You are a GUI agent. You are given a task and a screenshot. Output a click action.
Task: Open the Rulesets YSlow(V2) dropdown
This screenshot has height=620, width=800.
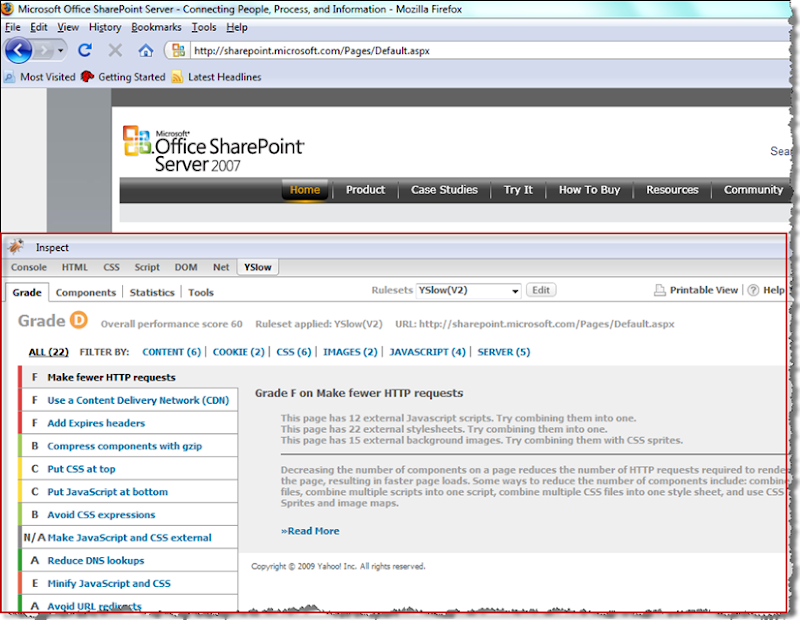pos(468,290)
